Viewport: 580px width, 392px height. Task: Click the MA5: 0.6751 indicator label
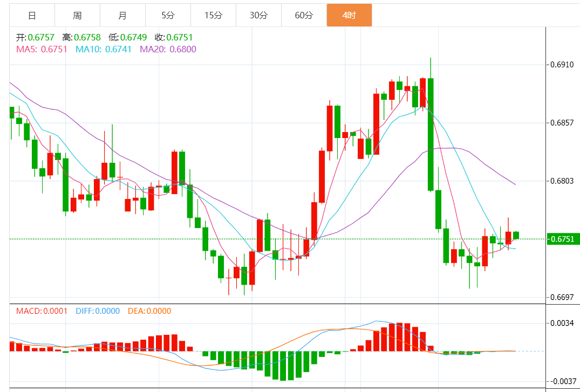click(x=42, y=49)
